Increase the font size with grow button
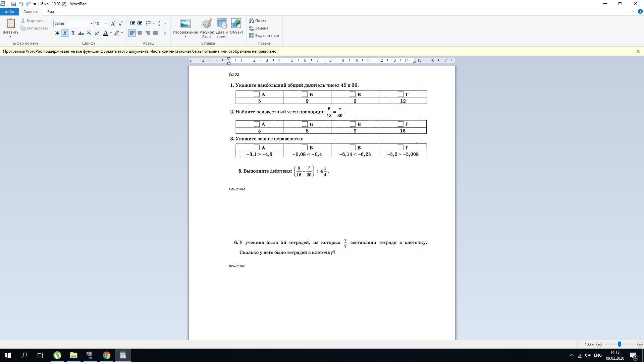644x362 pixels. point(113,23)
